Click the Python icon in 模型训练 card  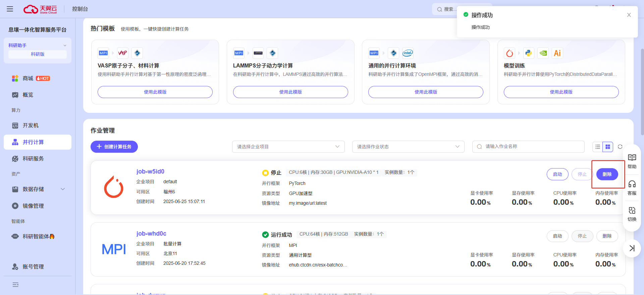coord(529,53)
